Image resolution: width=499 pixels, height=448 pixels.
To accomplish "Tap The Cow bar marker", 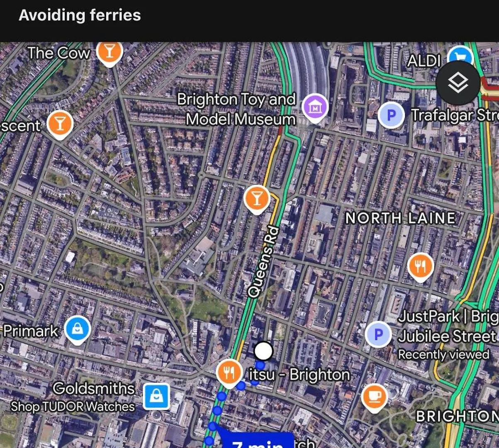I will tap(109, 53).
